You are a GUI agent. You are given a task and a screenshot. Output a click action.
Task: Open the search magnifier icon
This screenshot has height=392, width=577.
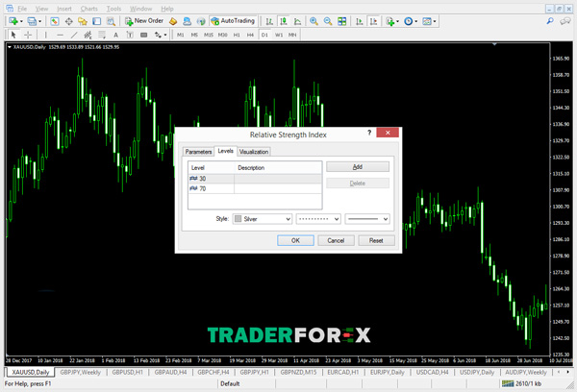(x=550, y=21)
